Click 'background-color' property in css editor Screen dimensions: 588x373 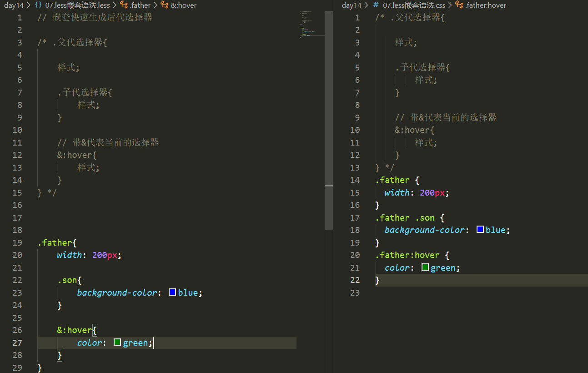pos(425,230)
